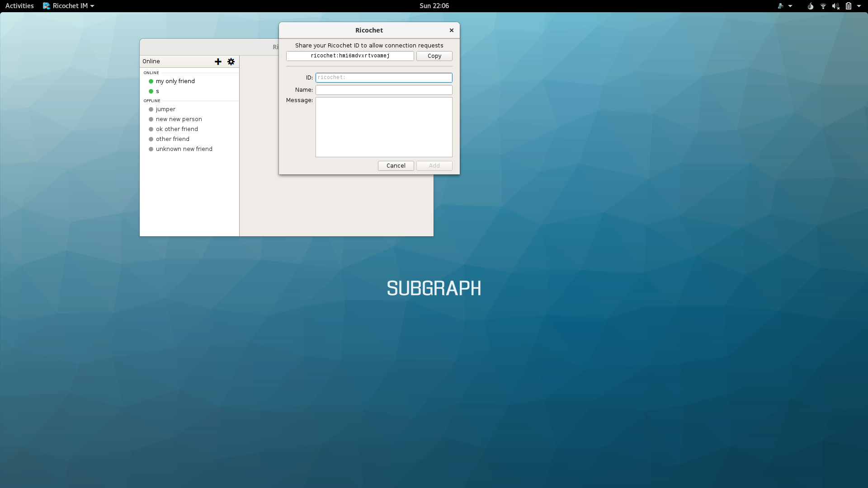Click the Ricochet dialog title bar
Viewport: 868px width, 488px height.
(369, 30)
